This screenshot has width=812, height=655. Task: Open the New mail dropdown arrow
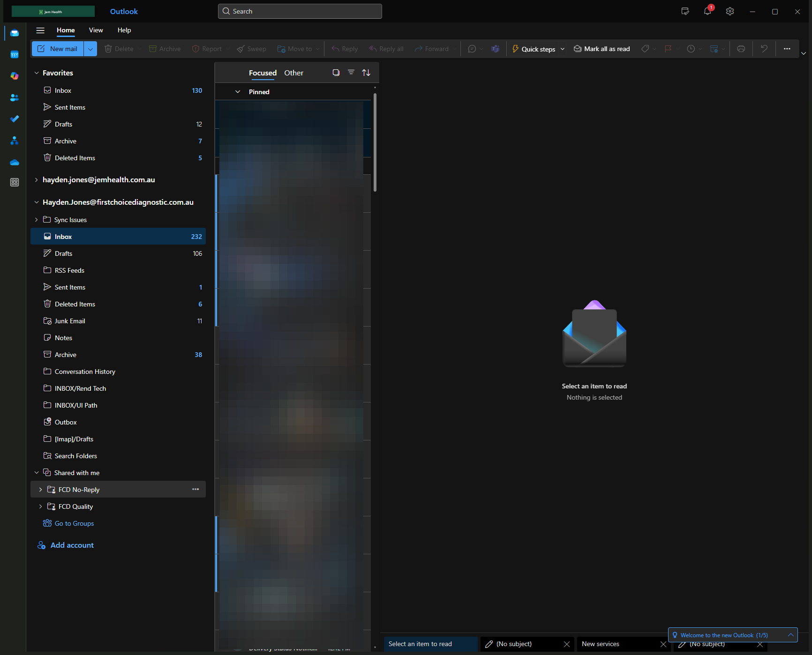click(x=90, y=49)
